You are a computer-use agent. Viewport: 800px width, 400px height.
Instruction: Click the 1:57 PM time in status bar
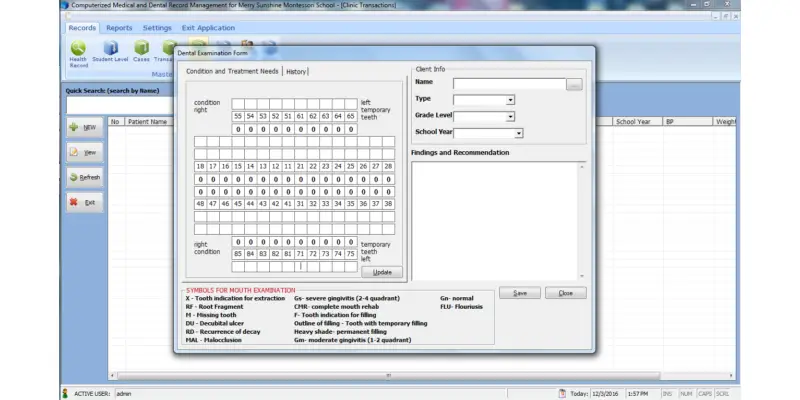(x=638, y=394)
